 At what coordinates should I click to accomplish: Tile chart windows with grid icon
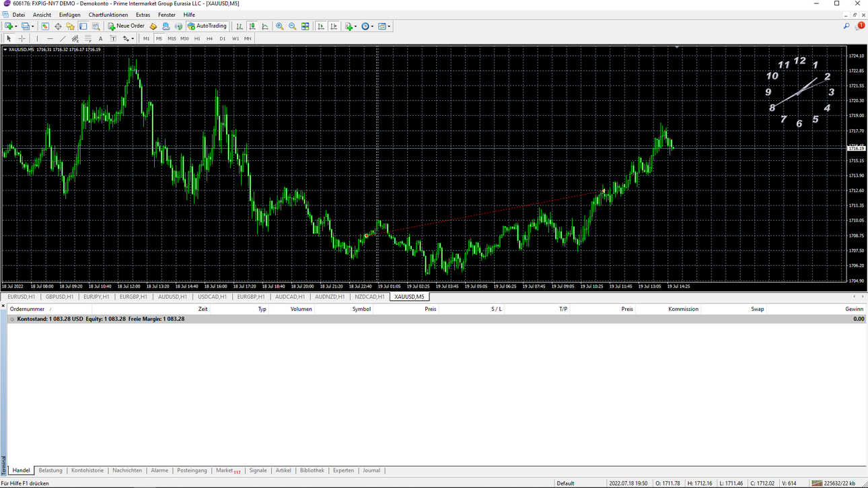coord(305,26)
